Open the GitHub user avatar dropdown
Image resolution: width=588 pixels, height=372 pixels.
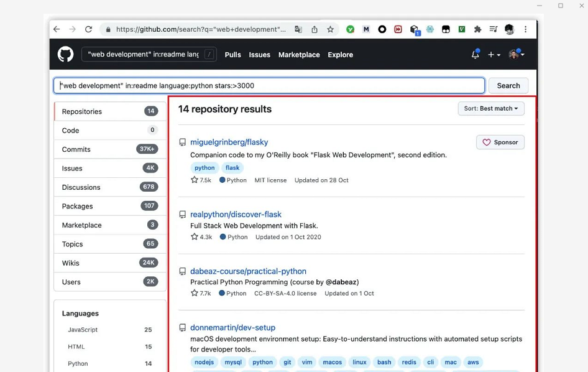click(x=517, y=54)
